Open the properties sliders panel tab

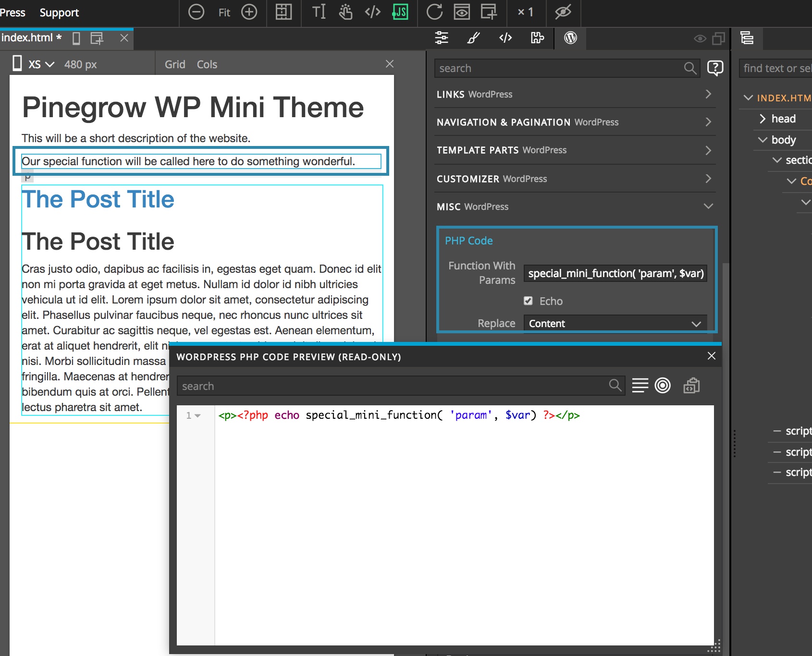coord(441,37)
